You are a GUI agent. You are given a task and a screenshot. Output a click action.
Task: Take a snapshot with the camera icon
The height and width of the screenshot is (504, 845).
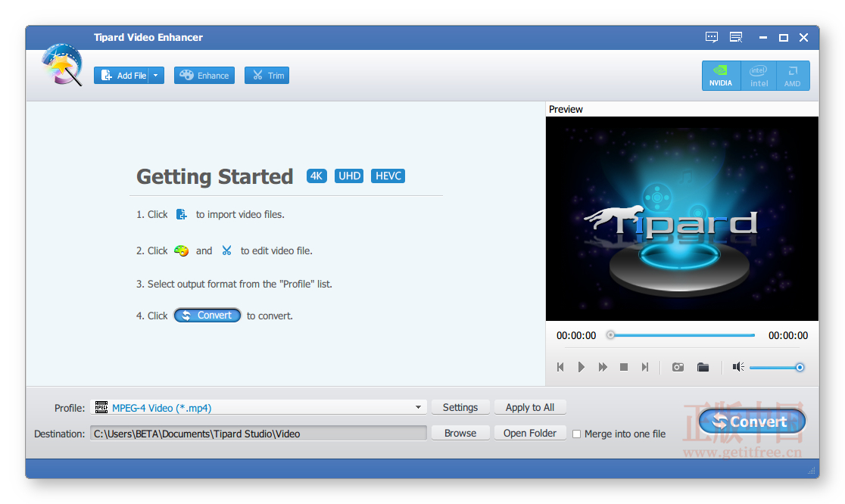[x=678, y=367]
